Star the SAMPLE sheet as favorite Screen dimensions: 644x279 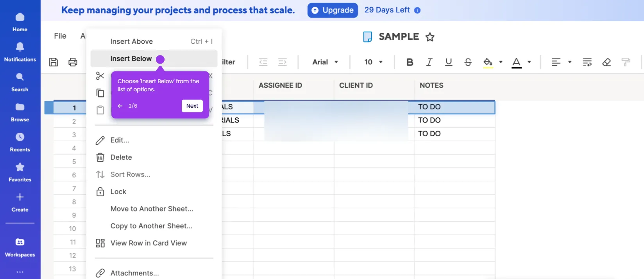coord(430,37)
